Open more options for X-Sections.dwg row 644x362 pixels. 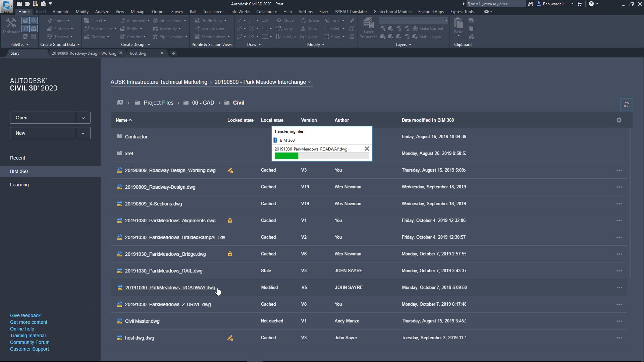pyautogui.click(x=619, y=204)
